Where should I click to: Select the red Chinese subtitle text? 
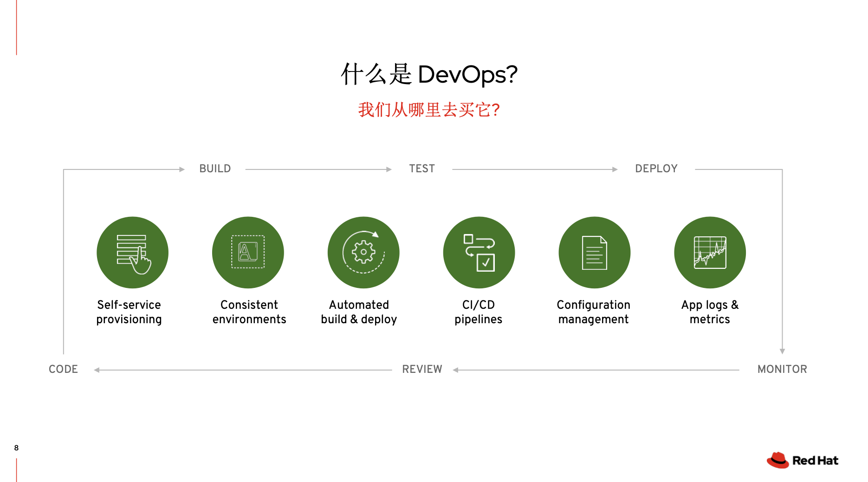coord(429,110)
